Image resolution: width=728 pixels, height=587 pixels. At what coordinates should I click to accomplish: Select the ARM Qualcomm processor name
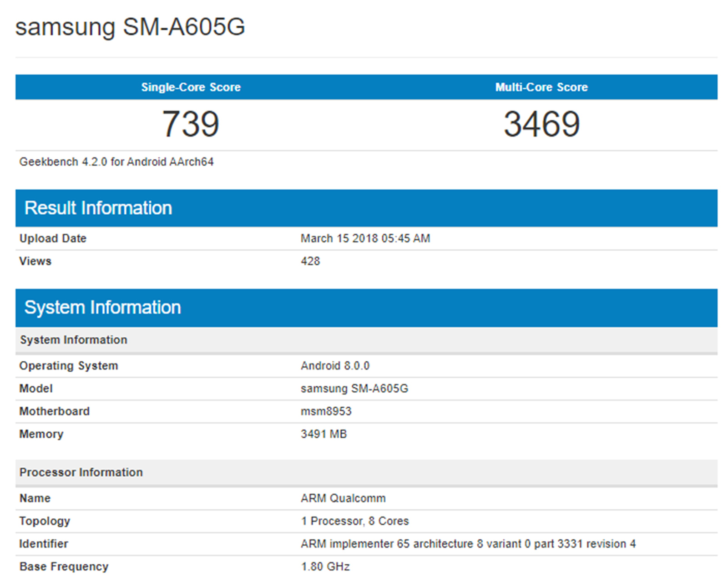[343, 498]
